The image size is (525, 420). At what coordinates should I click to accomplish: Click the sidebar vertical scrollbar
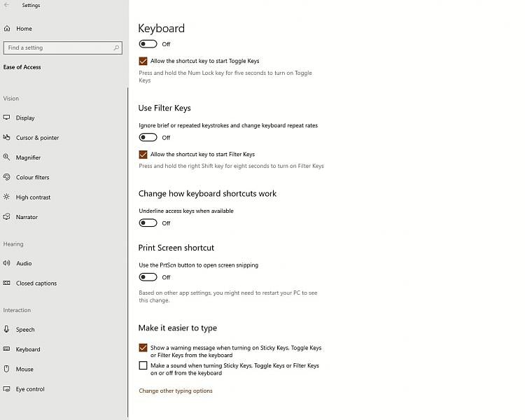(127, 251)
